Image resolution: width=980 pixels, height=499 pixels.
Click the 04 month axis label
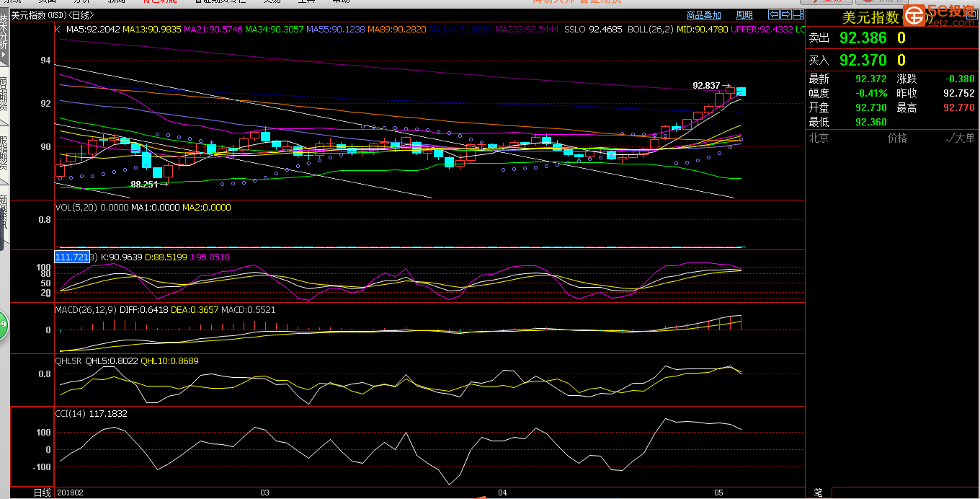pos(502,493)
